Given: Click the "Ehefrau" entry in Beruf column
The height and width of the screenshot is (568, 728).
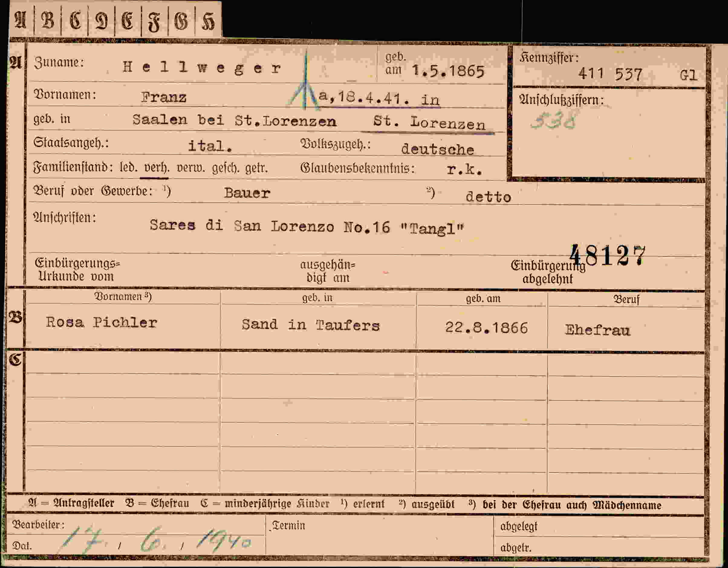Looking at the screenshot, I should pyautogui.click(x=598, y=330).
